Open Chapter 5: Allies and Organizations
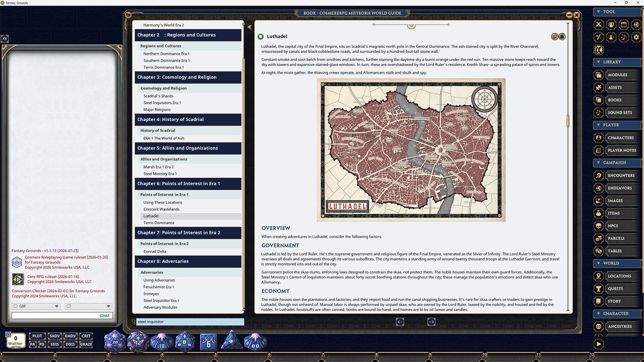The height and width of the screenshot is (362, 644). [x=188, y=148]
